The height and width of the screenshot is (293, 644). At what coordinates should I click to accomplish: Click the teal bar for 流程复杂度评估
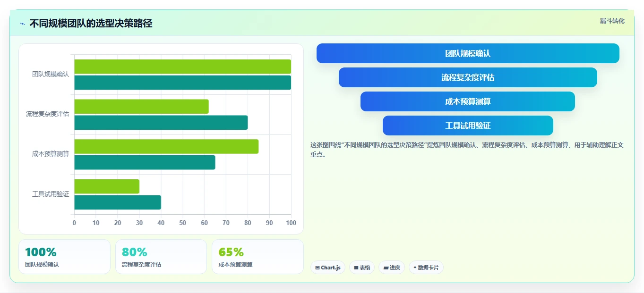(161, 123)
